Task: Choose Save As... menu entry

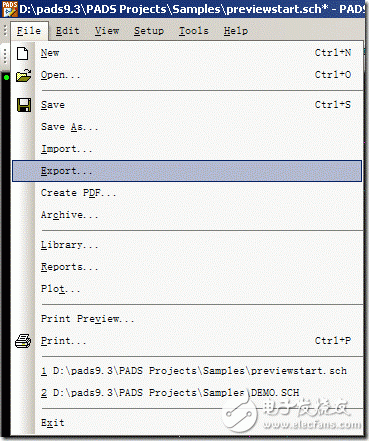Action: click(187, 127)
